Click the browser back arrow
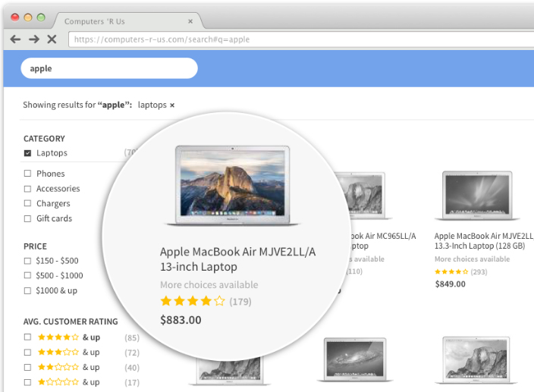Image resolution: width=534 pixels, height=392 pixels. pos(15,39)
